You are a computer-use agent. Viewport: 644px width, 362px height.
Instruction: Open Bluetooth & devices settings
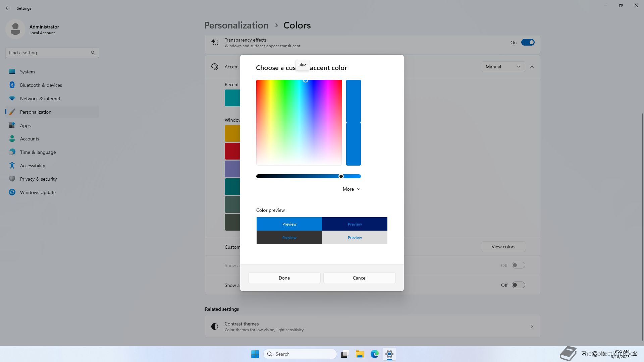tap(41, 85)
